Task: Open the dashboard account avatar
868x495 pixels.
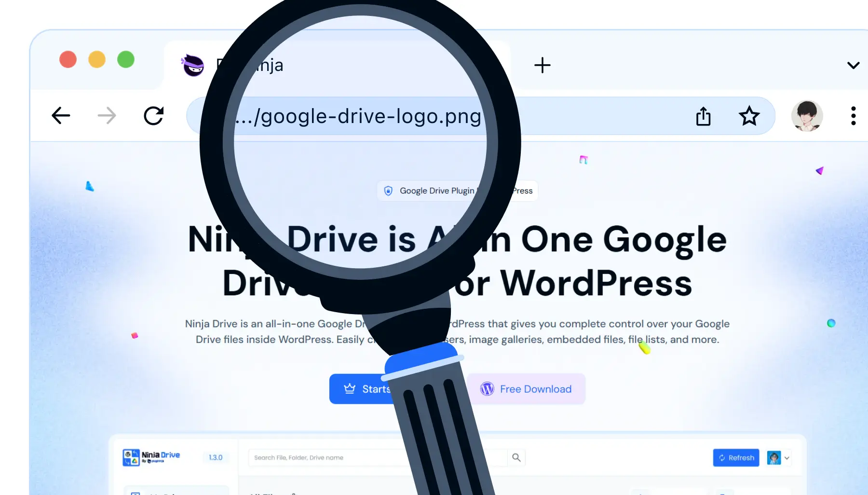Action: pyautogui.click(x=774, y=458)
